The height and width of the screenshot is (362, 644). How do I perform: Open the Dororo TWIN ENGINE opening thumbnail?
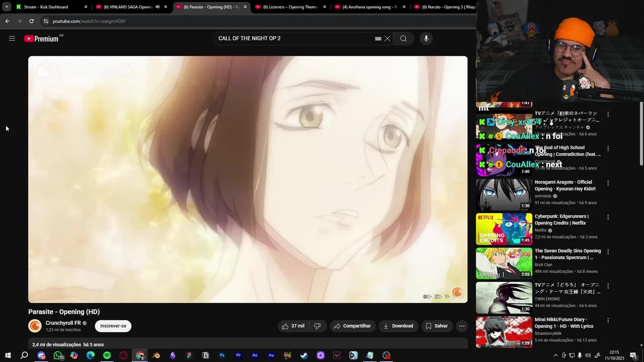504,298
